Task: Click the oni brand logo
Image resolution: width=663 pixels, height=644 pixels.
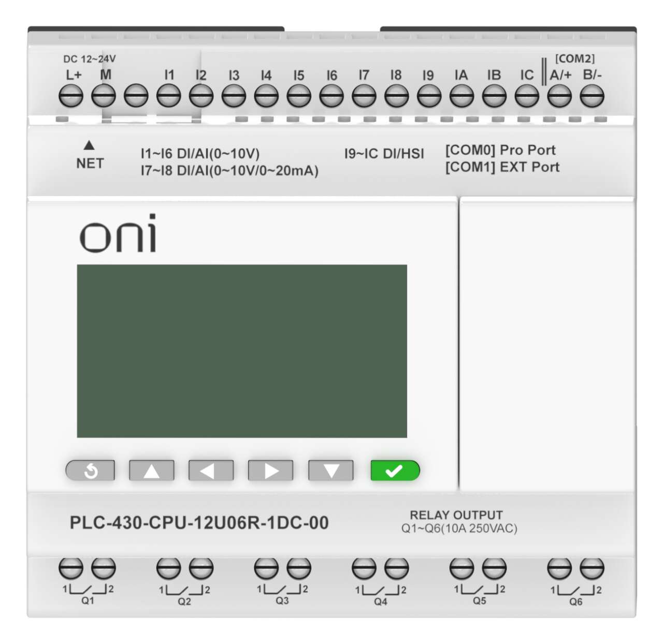Action: [118, 233]
